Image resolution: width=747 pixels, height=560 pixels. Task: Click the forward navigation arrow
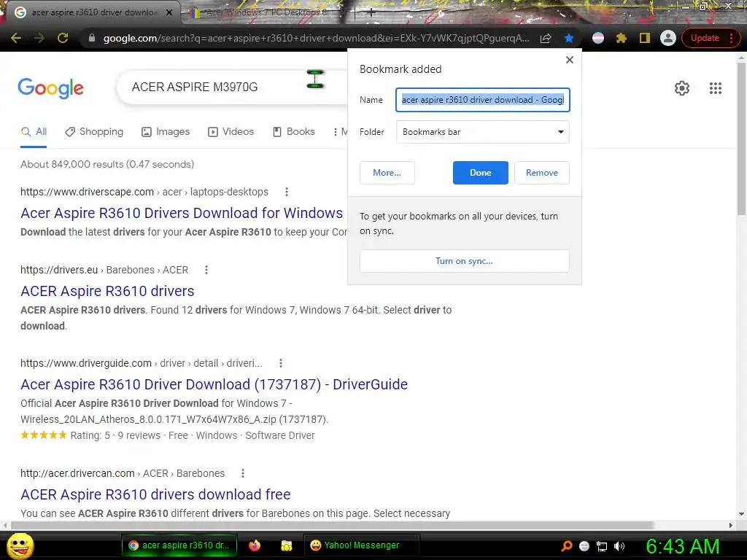click(x=39, y=38)
